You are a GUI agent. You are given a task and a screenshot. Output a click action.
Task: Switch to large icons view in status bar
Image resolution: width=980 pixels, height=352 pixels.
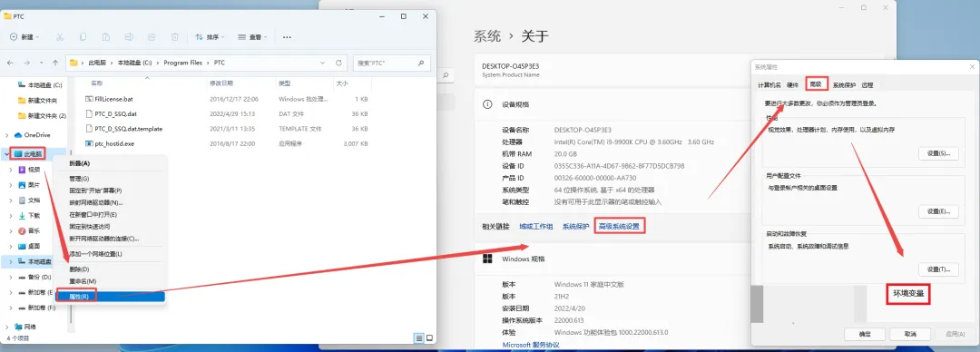pos(430,338)
